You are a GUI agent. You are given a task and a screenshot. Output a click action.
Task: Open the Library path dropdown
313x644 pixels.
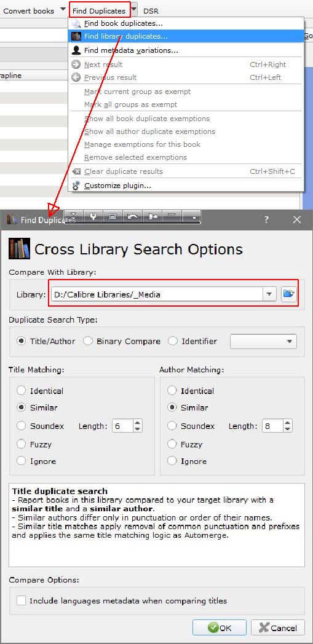[x=269, y=294]
